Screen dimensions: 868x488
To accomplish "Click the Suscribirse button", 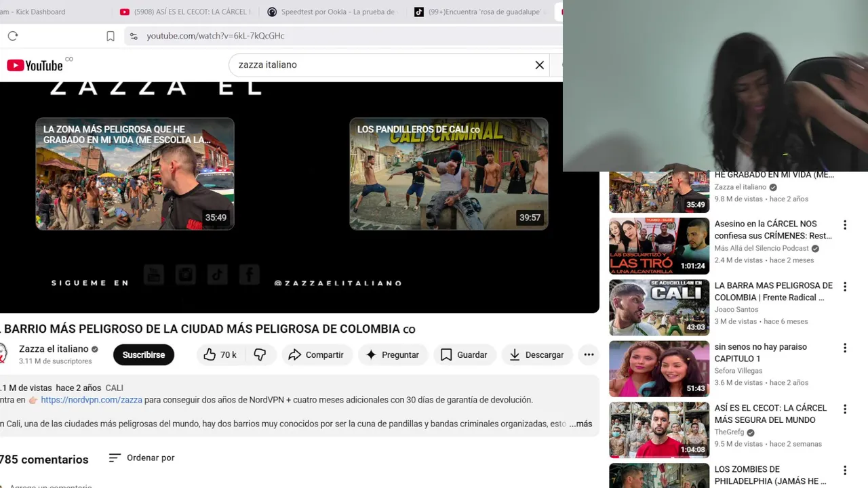I will tap(144, 354).
